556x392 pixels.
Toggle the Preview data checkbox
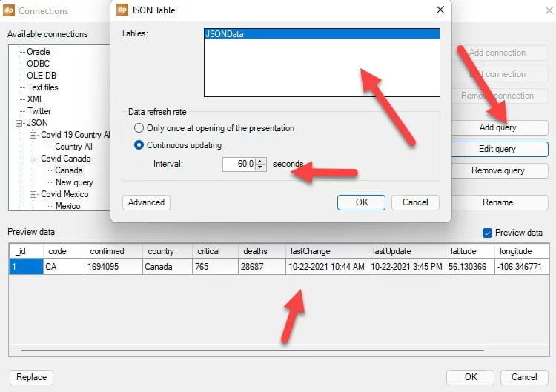pos(487,233)
